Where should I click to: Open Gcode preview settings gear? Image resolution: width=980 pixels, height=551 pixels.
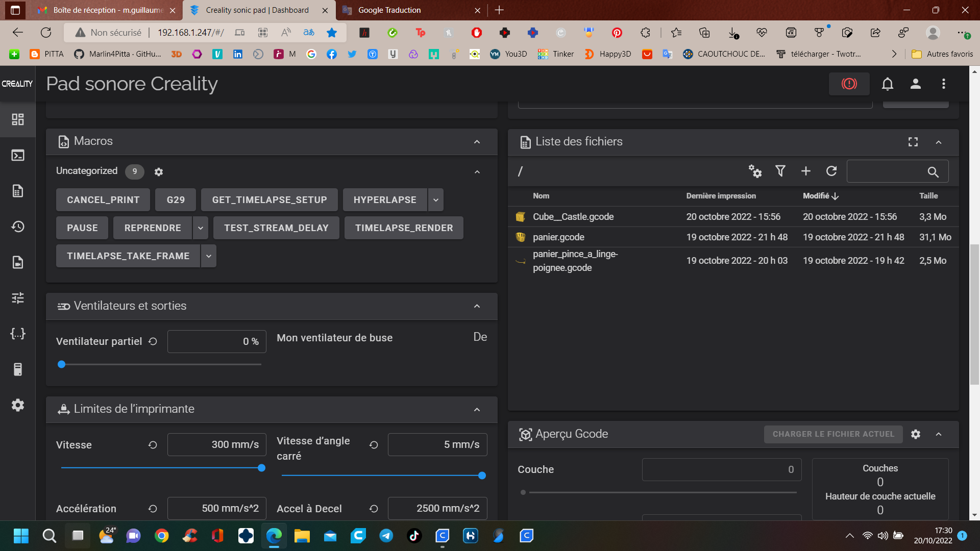click(916, 434)
